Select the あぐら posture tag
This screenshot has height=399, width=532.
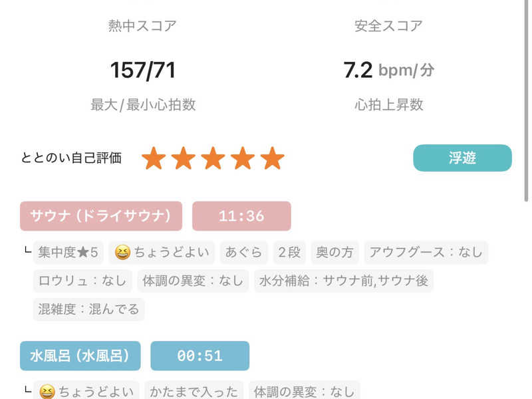[x=243, y=253]
